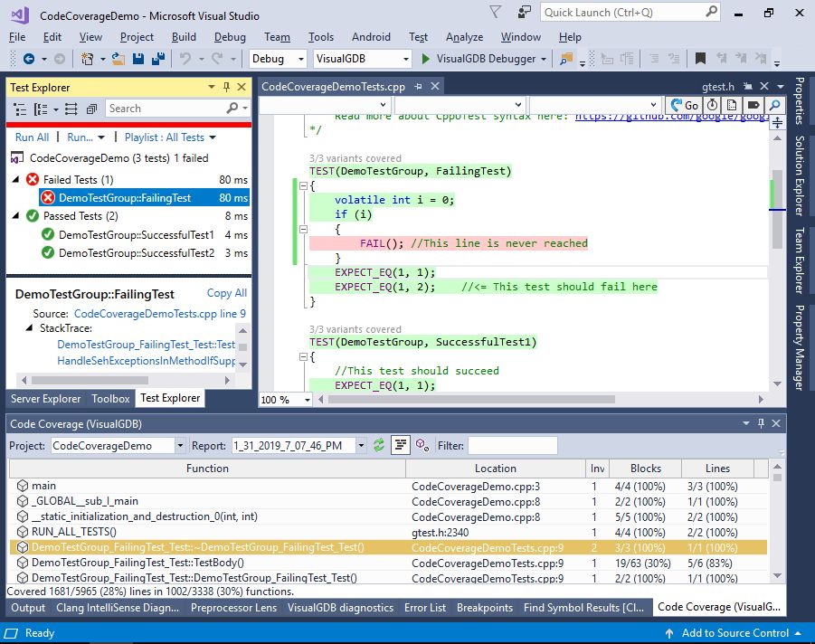Click the Filter field in Code Coverage
Screen dimensions: 815x644
513,446
